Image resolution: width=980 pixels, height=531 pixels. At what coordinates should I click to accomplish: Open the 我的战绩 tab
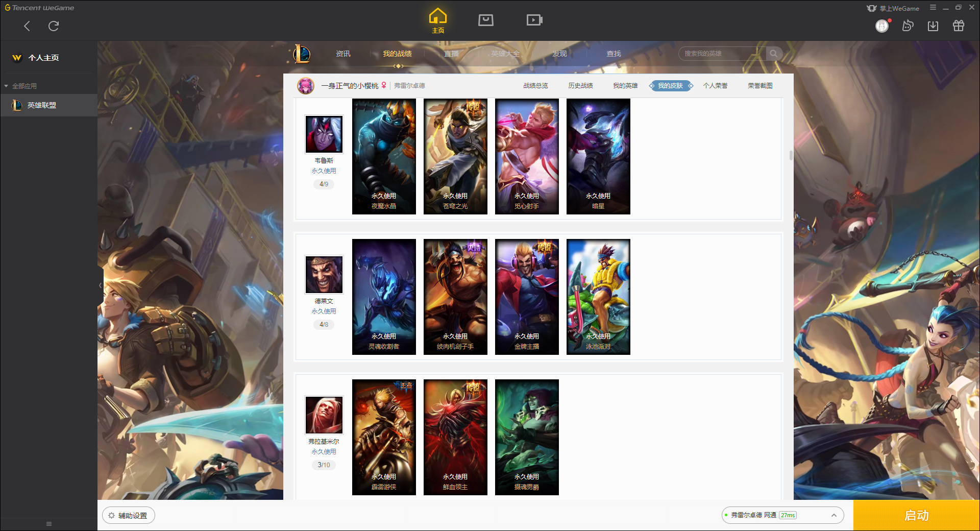[397, 54]
